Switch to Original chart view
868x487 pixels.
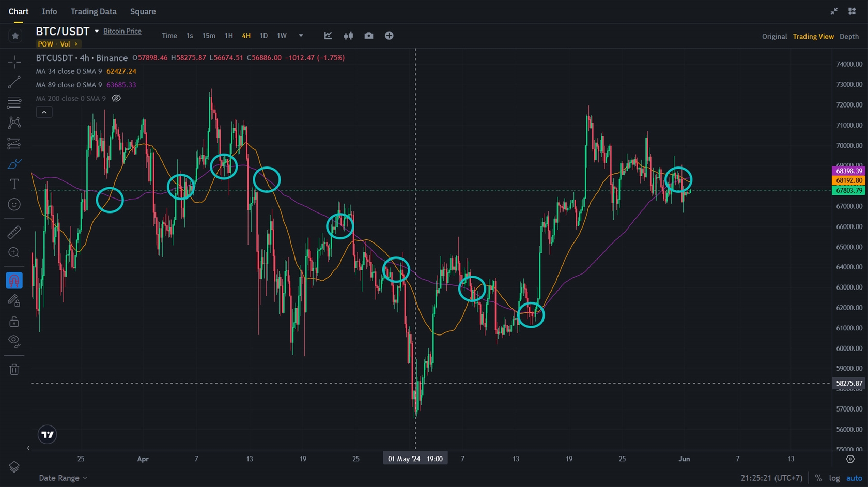774,36
